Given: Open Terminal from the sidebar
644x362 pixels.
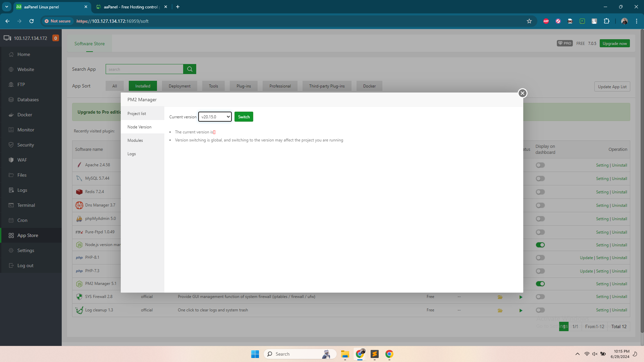Looking at the screenshot, I should (x=26, y=205).
